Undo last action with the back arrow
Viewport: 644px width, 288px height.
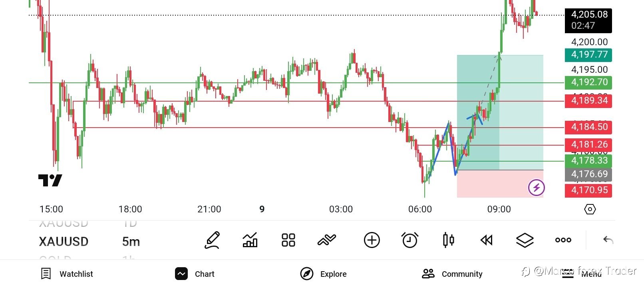(608, 240)
